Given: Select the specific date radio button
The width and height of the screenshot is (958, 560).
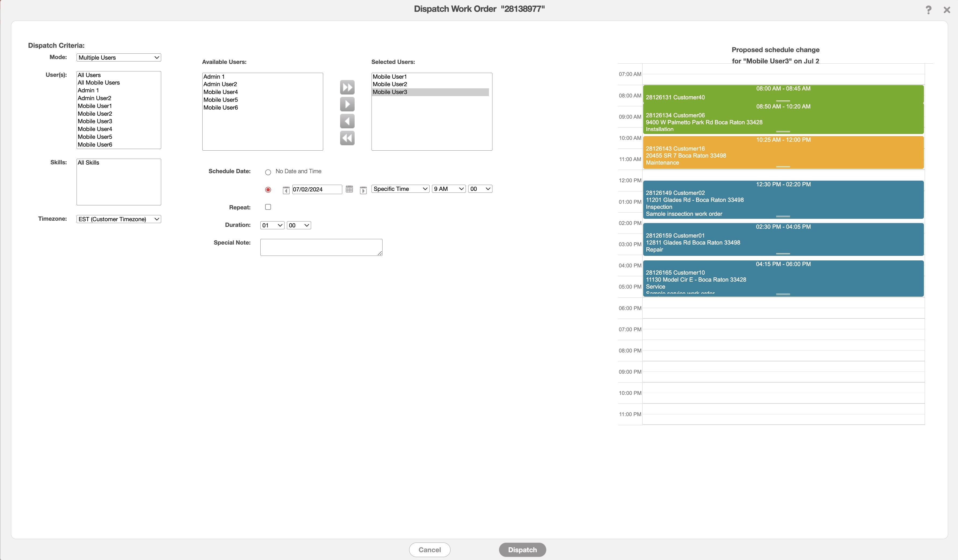Looking at the screenshot, I should [268, 190].
